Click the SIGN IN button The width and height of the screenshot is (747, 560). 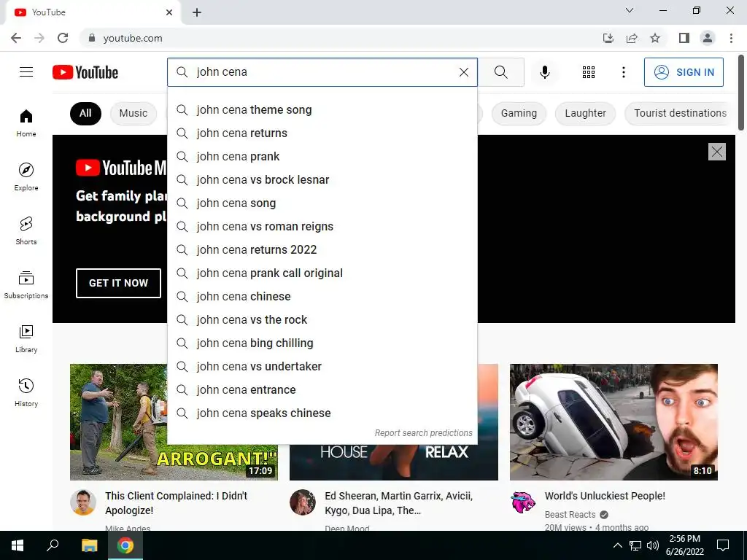pyautogui.click(x=684, y=72)
